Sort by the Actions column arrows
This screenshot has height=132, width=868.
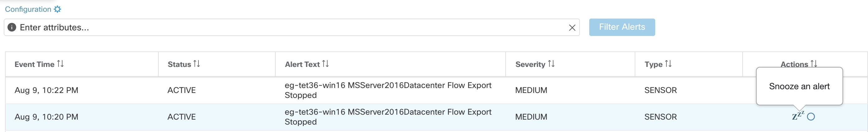tap(814, 64)
